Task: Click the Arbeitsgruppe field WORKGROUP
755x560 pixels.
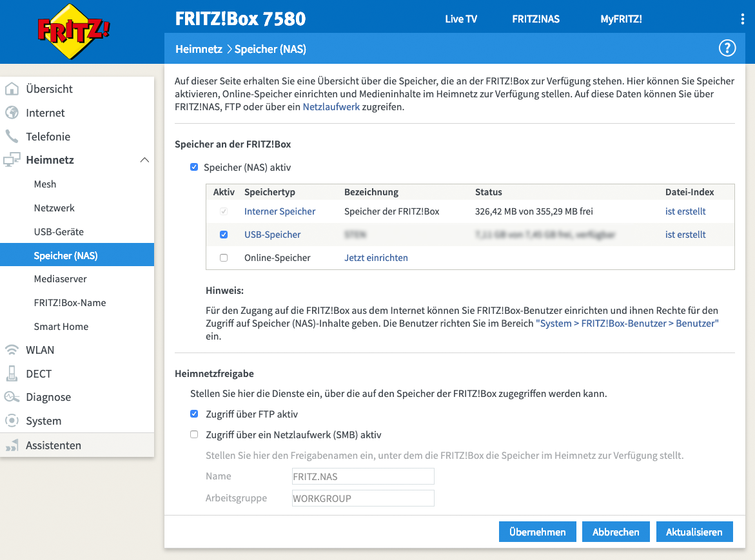Action: click(363, 498)
